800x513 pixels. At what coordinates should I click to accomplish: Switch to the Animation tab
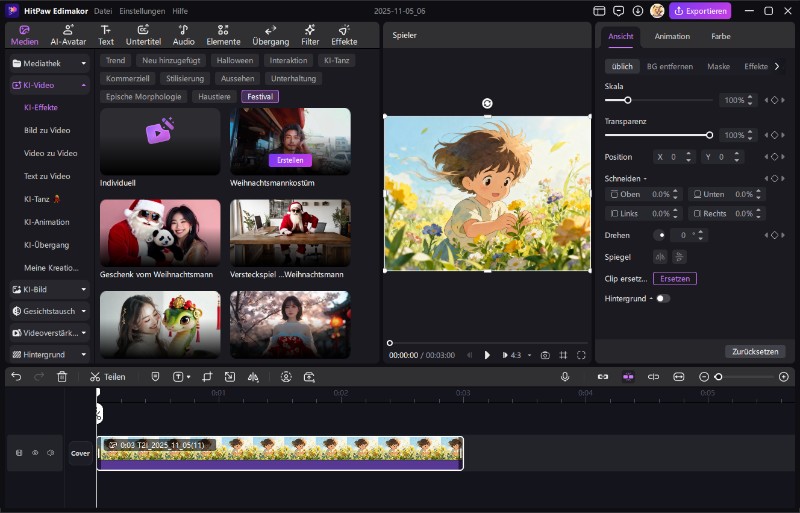tap(672, 36)
